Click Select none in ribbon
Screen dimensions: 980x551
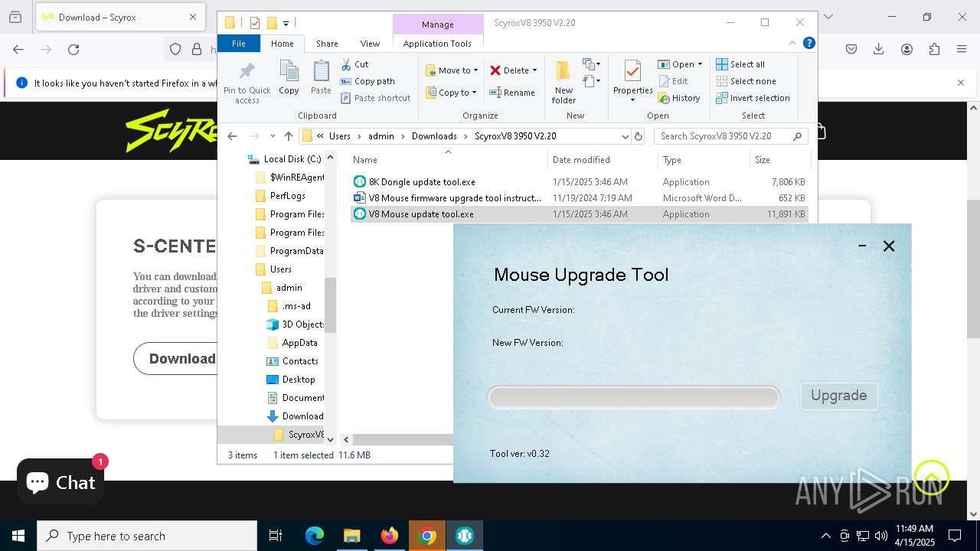746,81
